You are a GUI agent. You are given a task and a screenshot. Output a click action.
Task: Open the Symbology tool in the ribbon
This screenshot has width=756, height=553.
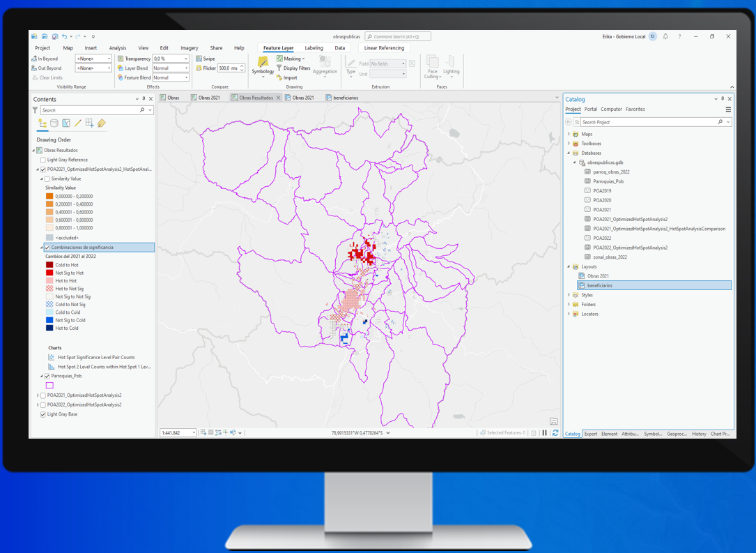[263, 64]
